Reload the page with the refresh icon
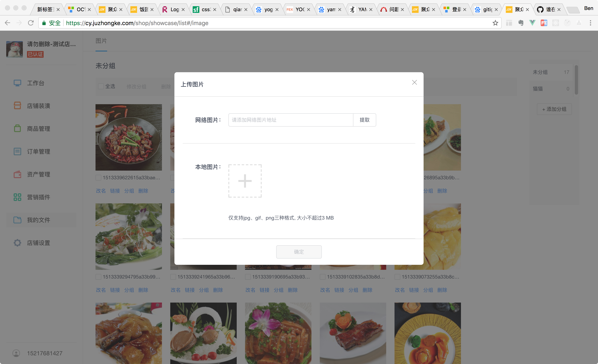Image resolution: width=598 pixels, height=364 pixels. 31,23
